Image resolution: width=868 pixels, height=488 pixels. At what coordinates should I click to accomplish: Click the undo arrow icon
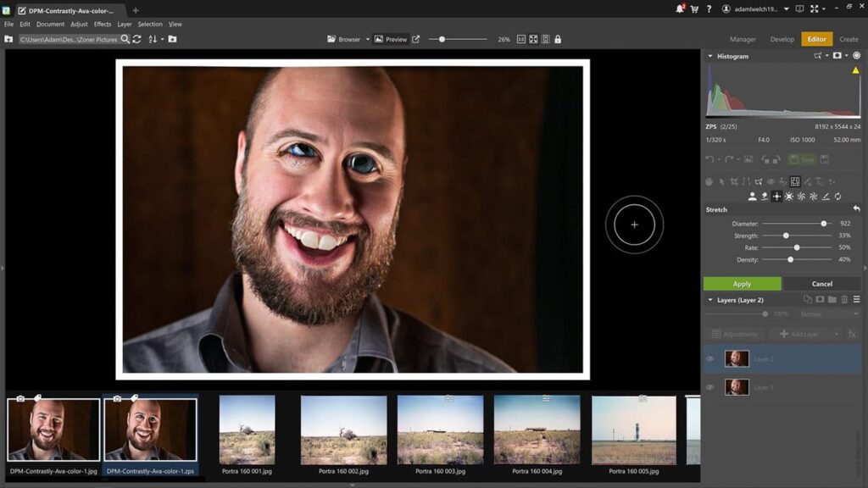(x=709, y=159)
